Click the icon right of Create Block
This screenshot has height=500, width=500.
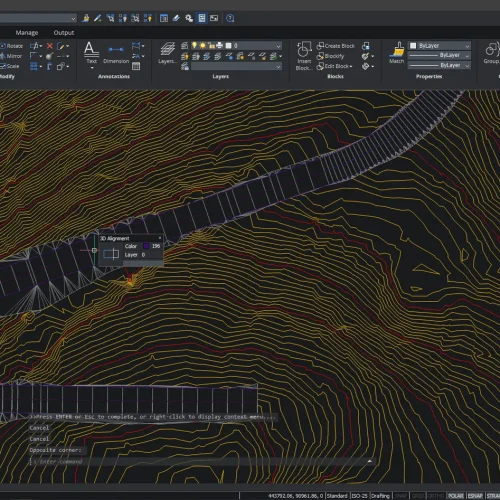point(366,46)
